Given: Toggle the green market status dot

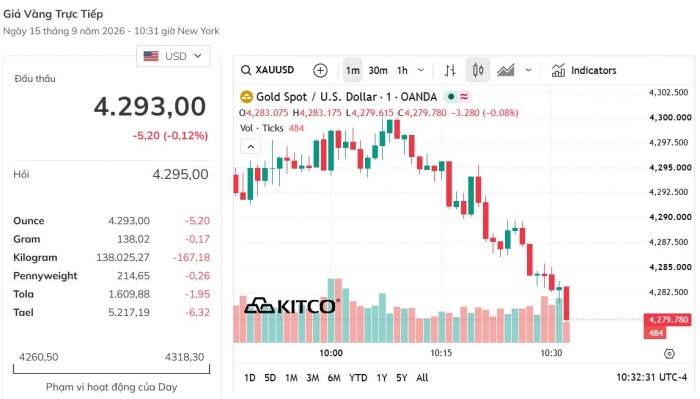Looking at the screenshot, I should [x=451, y=96].
